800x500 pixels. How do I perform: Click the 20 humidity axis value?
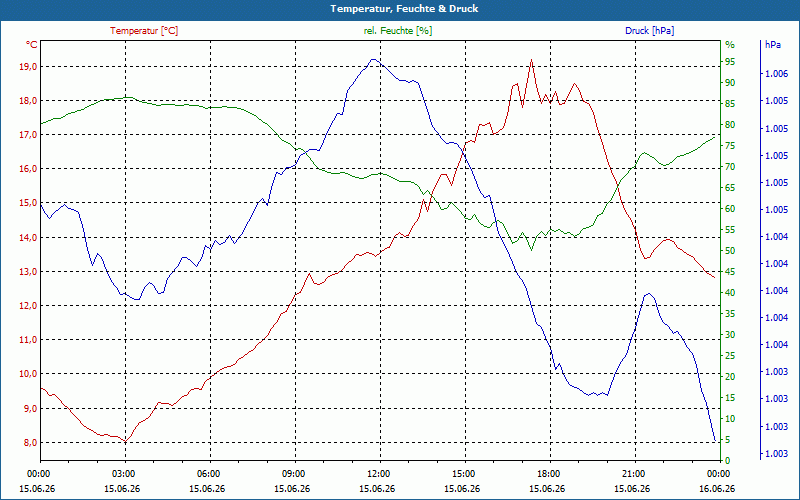tap(730, 377)
